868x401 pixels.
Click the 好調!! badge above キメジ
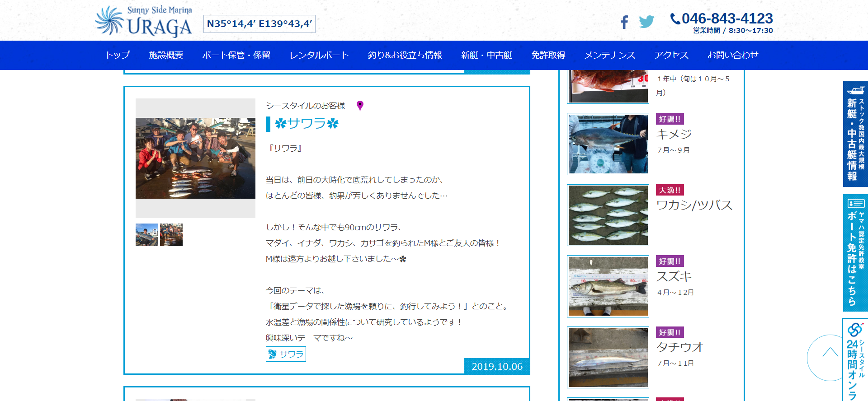[670, 119]
